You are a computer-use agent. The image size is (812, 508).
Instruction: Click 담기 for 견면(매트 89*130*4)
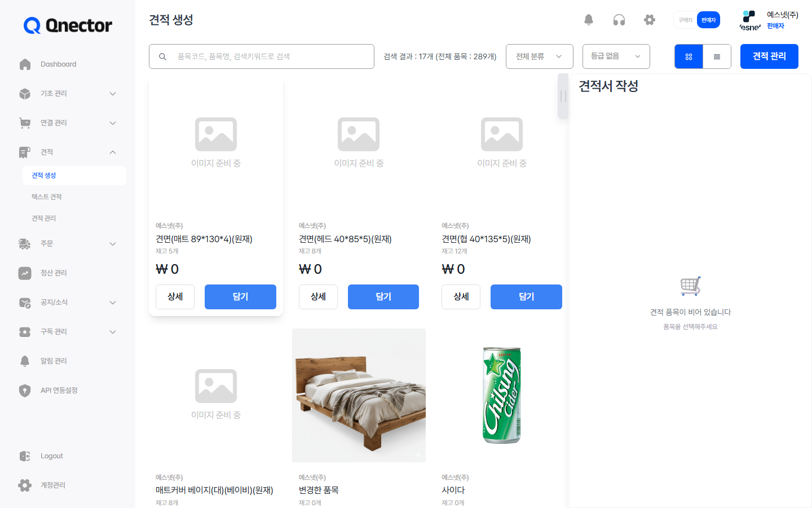[x=240, y=297]
